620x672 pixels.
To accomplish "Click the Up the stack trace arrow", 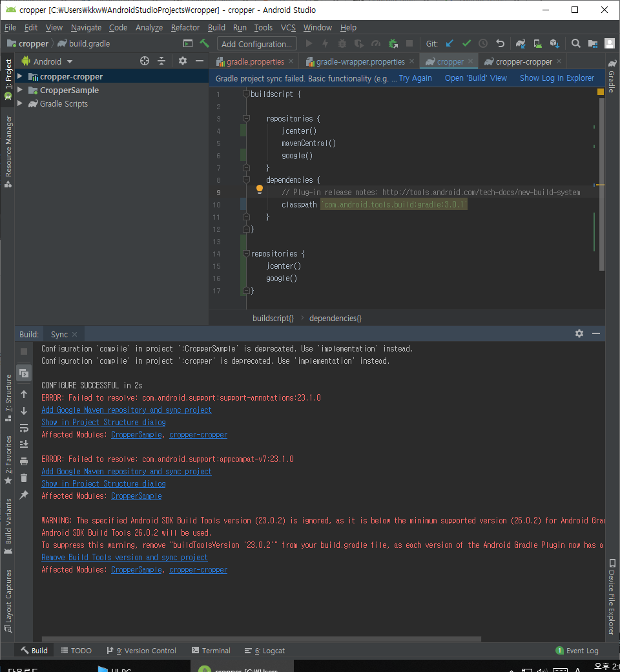I will (x=24, y=394).
